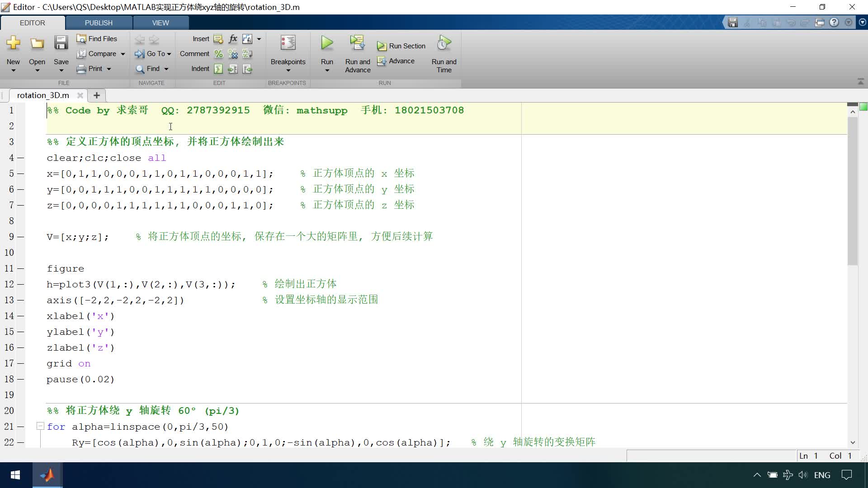The image size is (868, 488).
Task: Open the Insert Function (fx) tool
Action: [x=232, y=39]
